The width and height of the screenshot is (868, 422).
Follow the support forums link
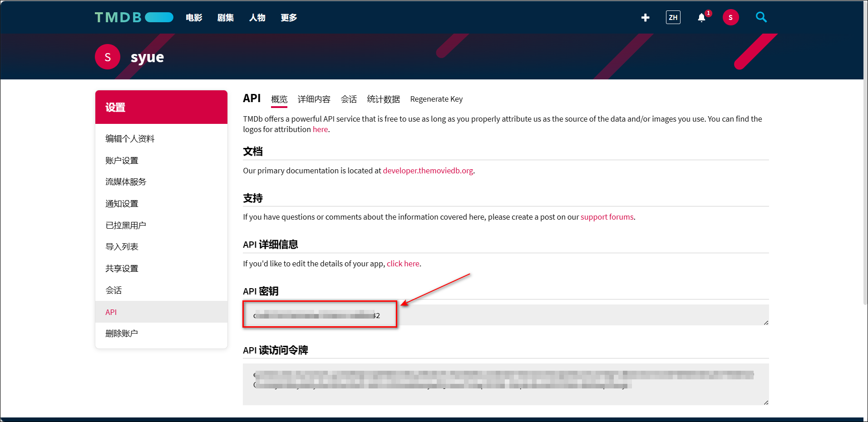[607, 217]
